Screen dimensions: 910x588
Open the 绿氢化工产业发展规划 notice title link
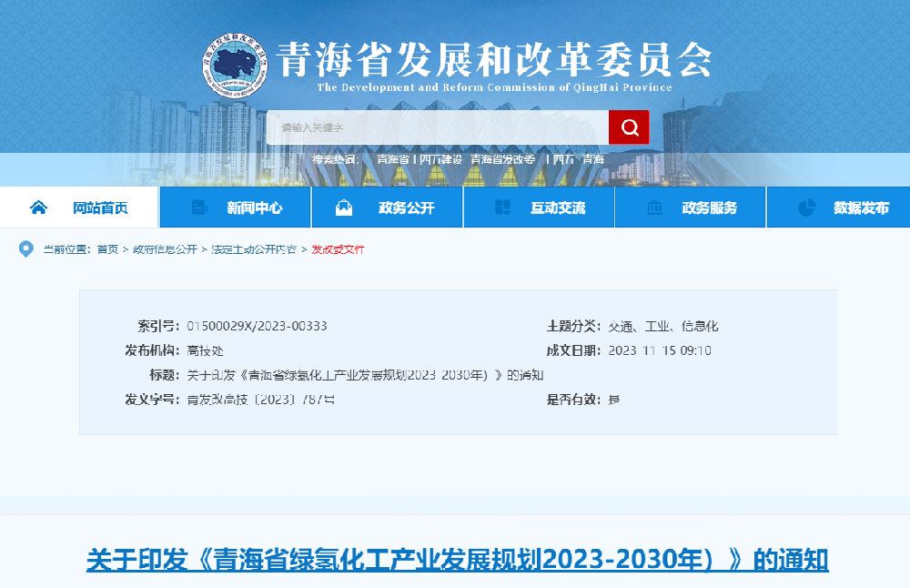click(x=457, y=559)
